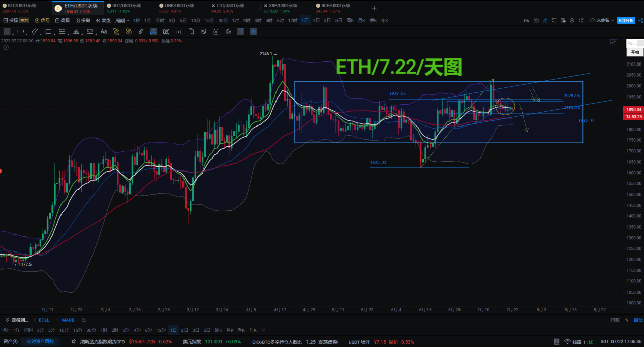Switch to the LINK/USDT永续 tab

(x=183, y=8)
